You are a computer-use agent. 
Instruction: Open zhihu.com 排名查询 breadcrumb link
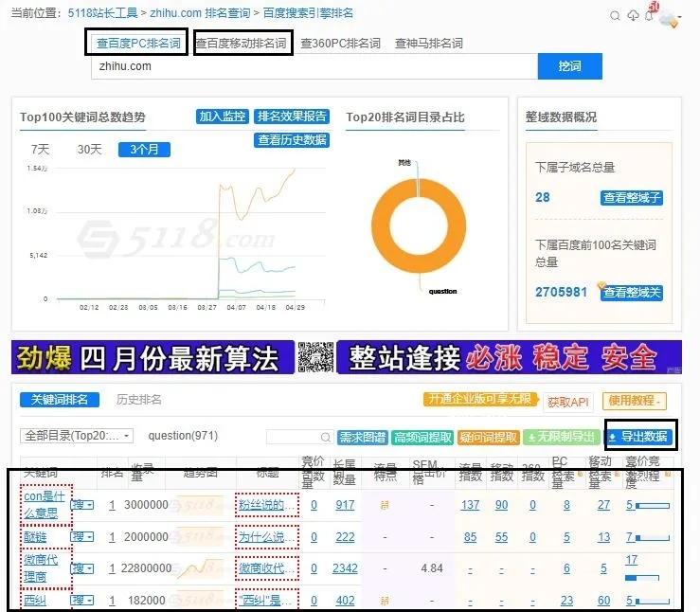point(200,13)
